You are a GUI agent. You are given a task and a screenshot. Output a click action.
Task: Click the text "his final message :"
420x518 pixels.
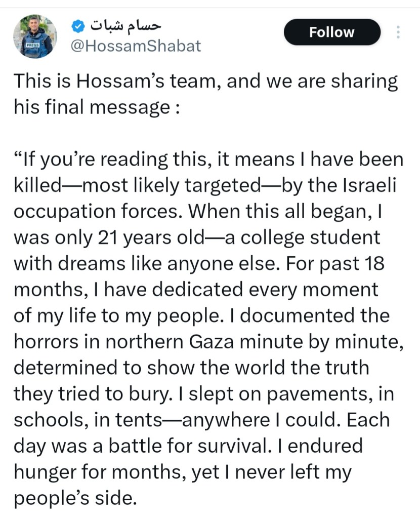click(96, 107)
